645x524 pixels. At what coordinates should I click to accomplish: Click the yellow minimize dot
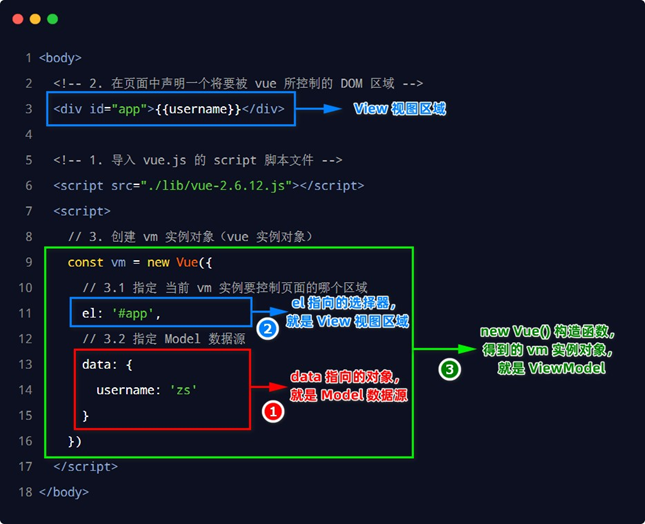pyautogui.click(x=35, y=19)
